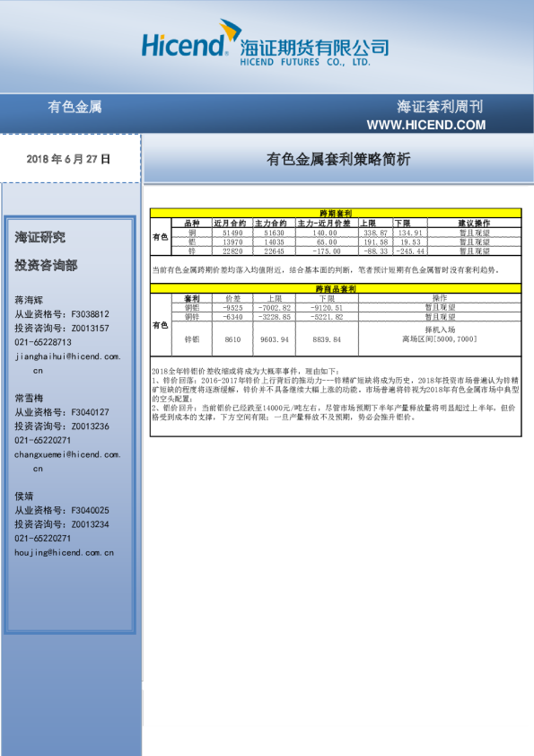Image resolution: width=534 pixels, height=756 pixels.
Task: Click the 海证研究 sidebar heading
Action: click(x=40, y=237)
